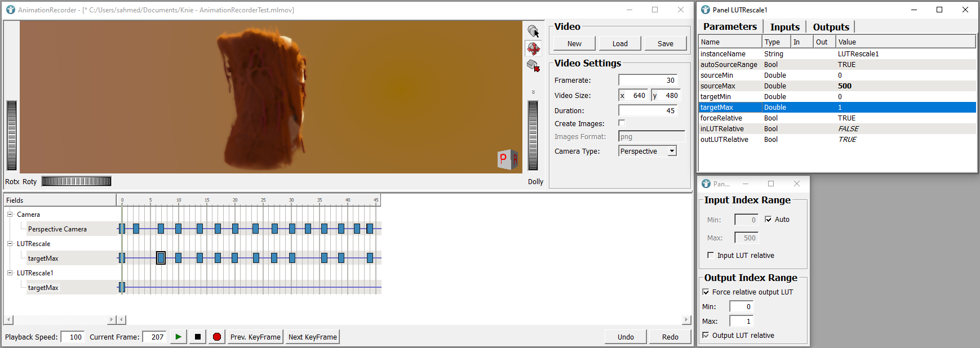Select the pick mode arrow icon
Viewport: 980px width, 348px height.
[533, 31]
